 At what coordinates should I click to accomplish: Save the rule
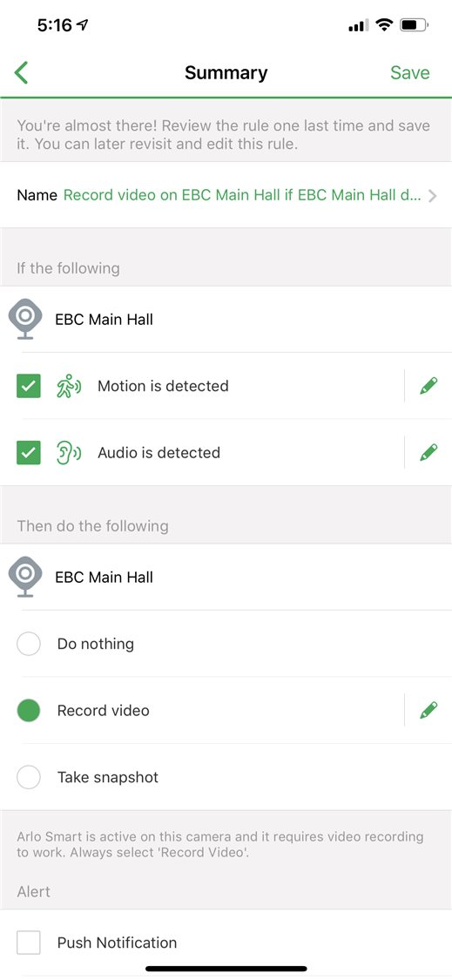pyautogui.click(x=410, y=72)
